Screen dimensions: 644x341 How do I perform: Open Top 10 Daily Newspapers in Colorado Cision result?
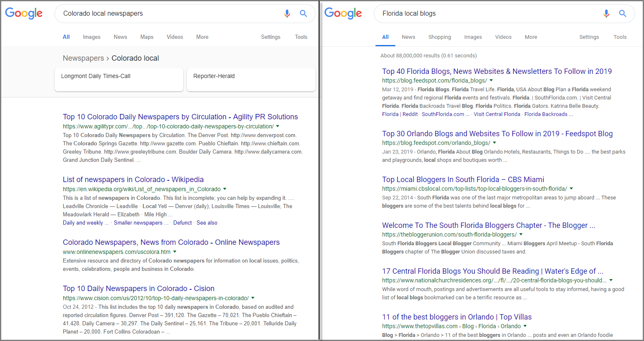138,289
